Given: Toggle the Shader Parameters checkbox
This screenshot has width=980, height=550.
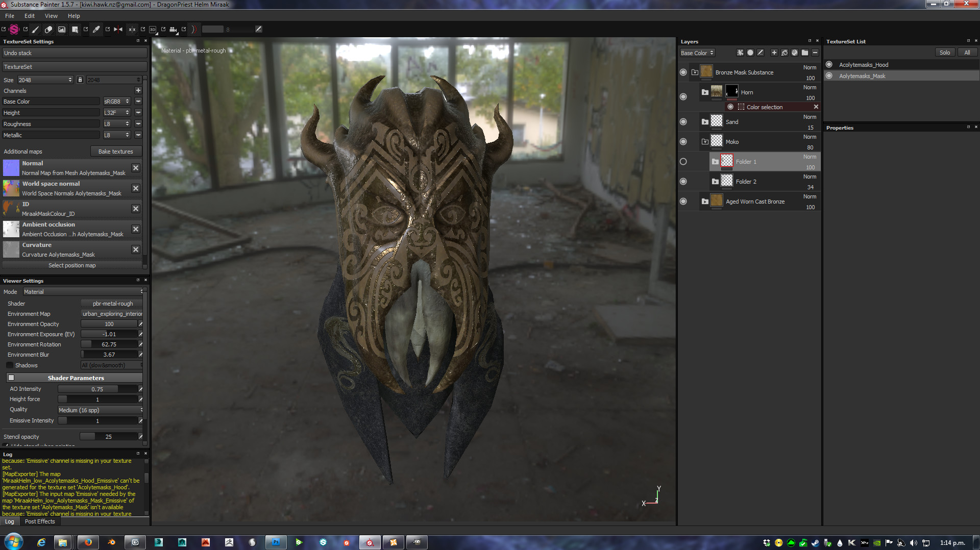Looking at the screenshot, I should (x=11, y=378).
